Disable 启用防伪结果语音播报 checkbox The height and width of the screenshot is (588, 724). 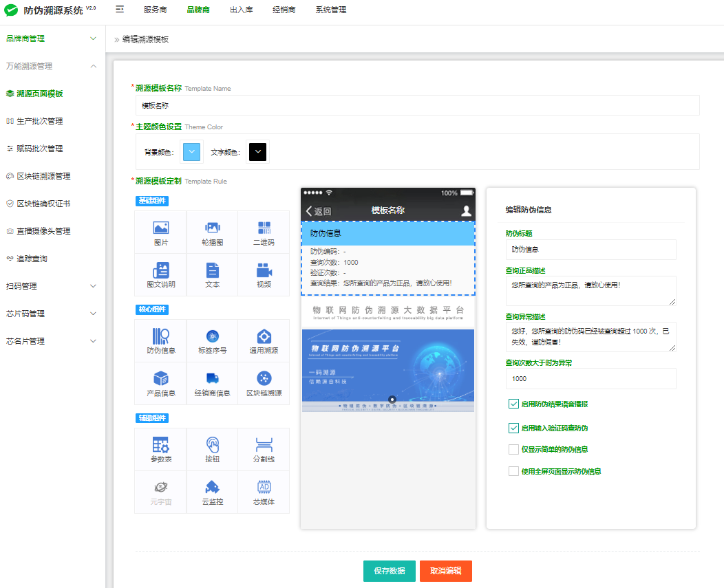[x=513, y=404]
